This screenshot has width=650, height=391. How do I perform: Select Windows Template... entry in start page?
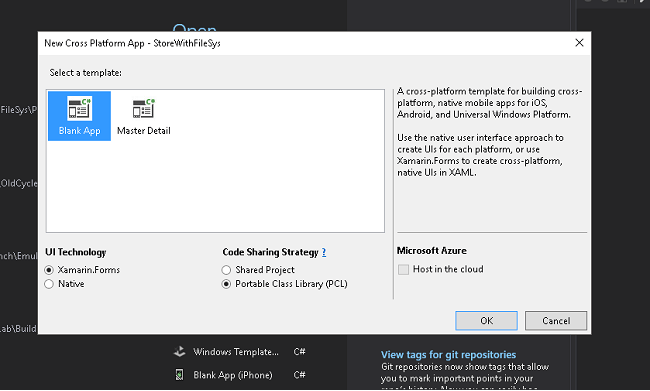point(236,352)
